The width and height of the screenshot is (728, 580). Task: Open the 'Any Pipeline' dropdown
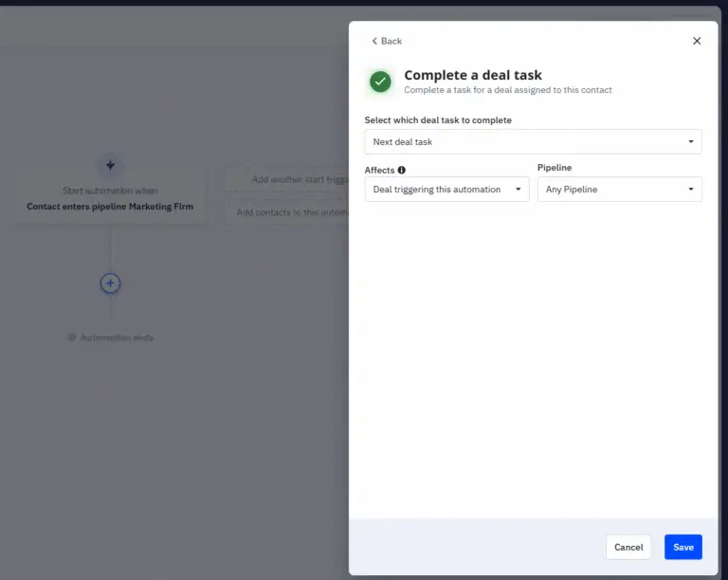[x=619, y=190]
